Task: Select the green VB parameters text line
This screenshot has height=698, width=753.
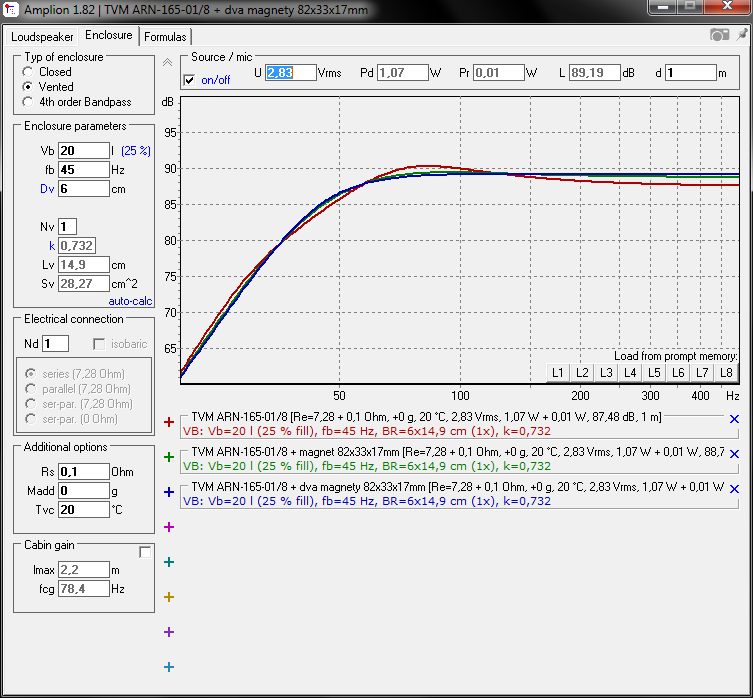Action: point(367,466)
